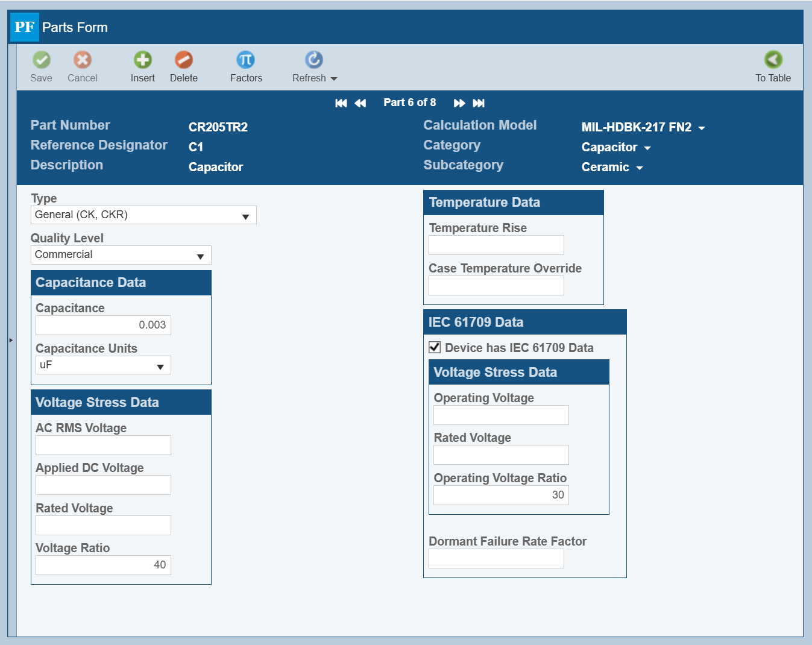Uncheck Device has IEC 61709 Data
This screenshot has width=812, height=645.
point(435,347)
